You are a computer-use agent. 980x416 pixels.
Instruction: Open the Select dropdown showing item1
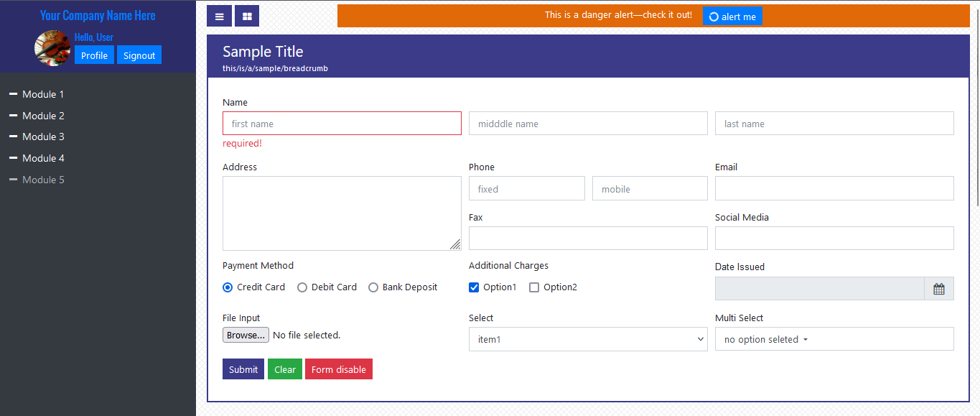pos(587,339)
